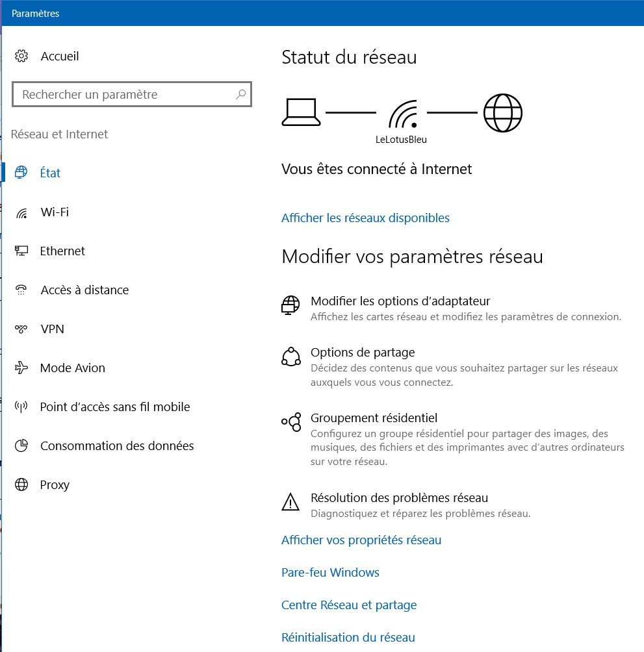
Task: Click Afficher les réseaux disponibles link
Action: coord(365,218)
